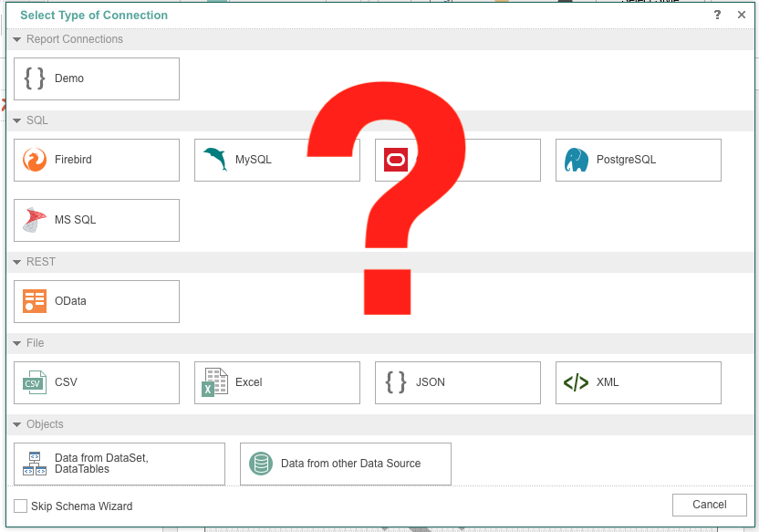The image size is (759, 532).
Task: Collapse the File section header
Action: coord(17,344)
